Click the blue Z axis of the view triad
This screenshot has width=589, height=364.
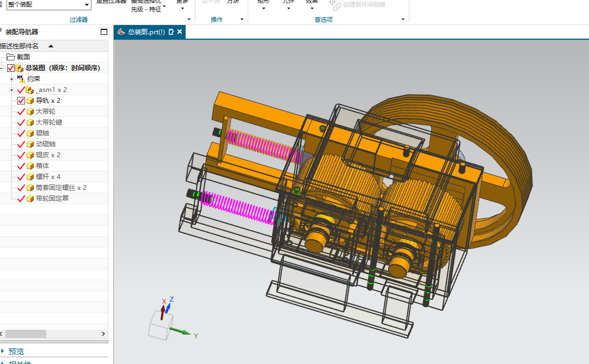tap(168, 308)
